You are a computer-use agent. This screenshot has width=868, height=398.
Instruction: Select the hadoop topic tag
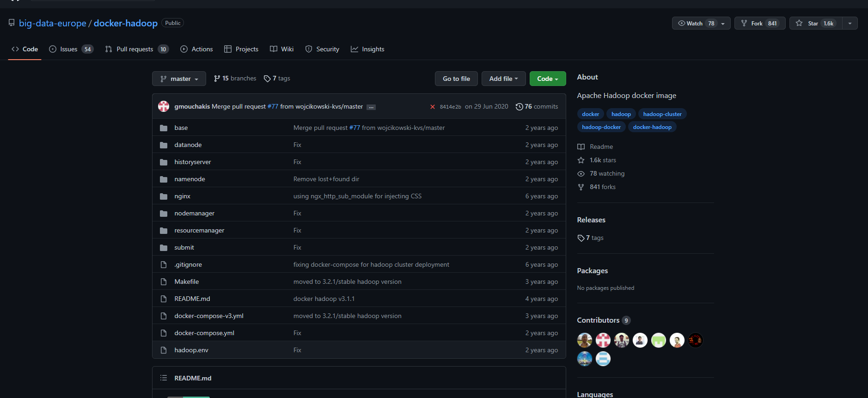pos(621,114)
